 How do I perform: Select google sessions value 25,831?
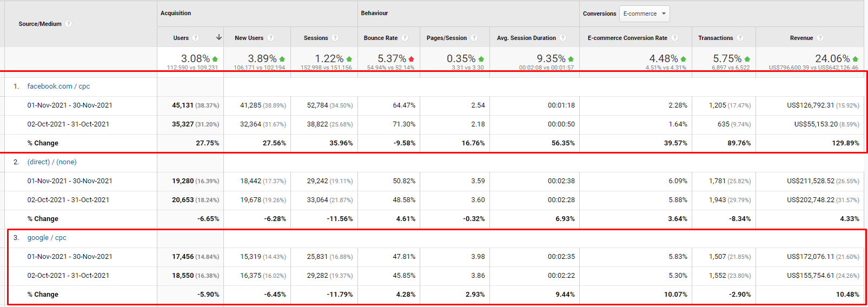[x=317, y=257]
